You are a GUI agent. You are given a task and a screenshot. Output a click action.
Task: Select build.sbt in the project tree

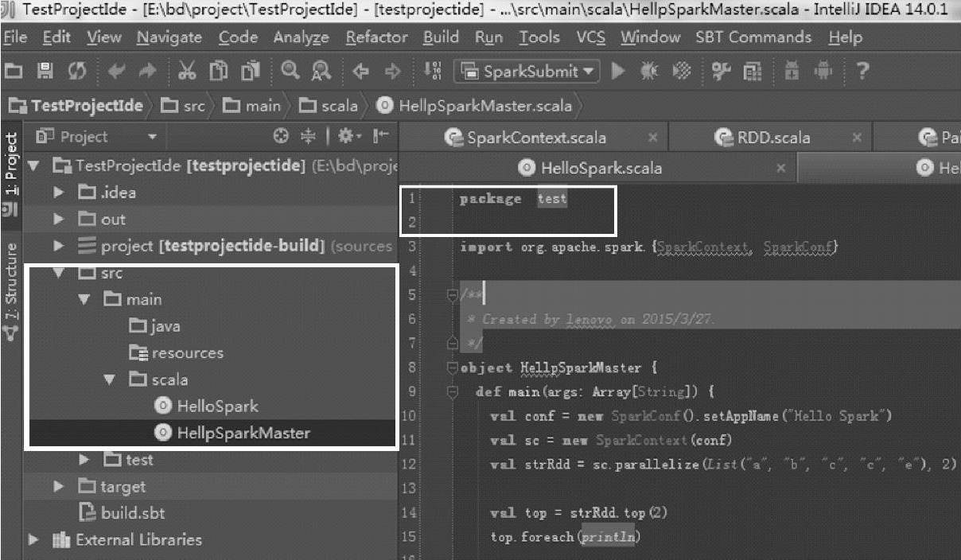point(123,513)
